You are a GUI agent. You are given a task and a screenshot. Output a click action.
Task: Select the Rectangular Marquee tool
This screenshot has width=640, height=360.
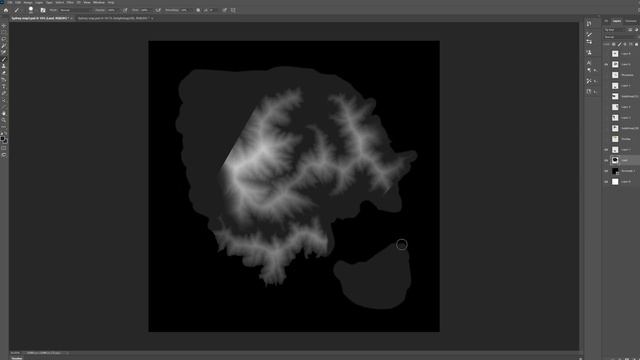point(4,32)
